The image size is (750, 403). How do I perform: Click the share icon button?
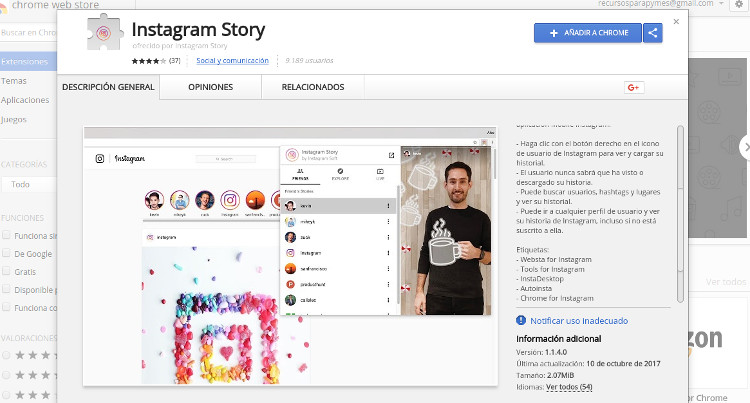[653, 33]
